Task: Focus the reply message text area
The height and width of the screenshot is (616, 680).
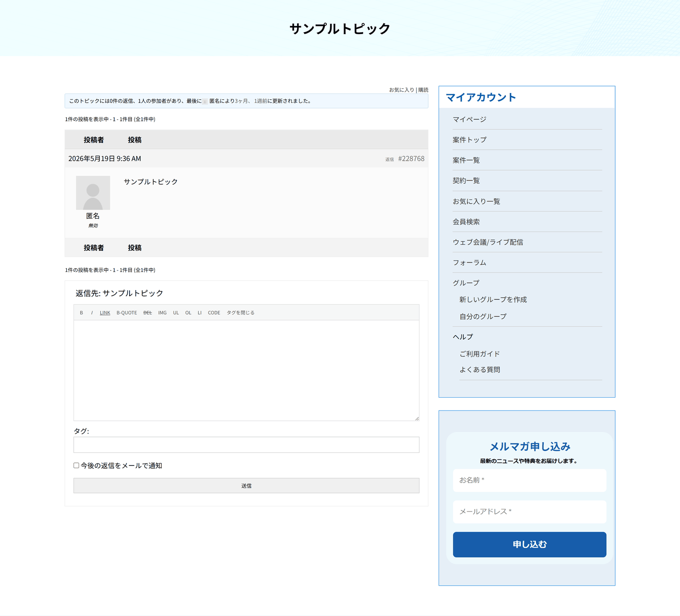Action: [x=246, y=370]
